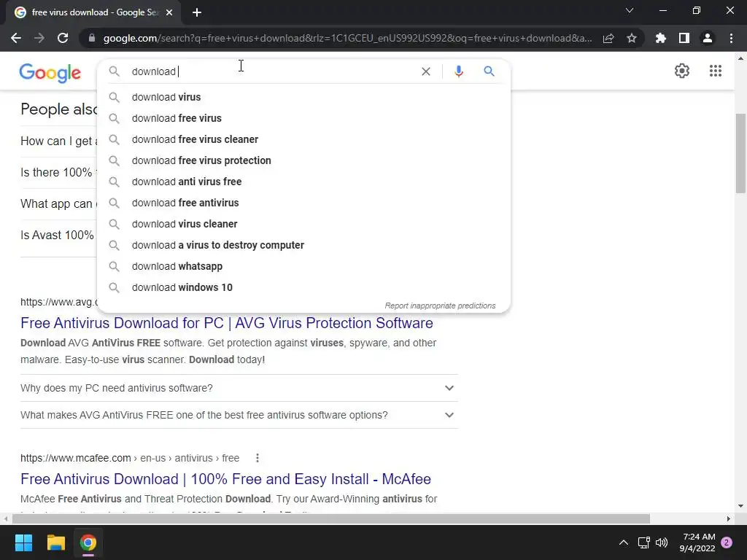Close the free virus download tab
The width and height of the screenshot is (747, 560).
click(x=169, y=13)
